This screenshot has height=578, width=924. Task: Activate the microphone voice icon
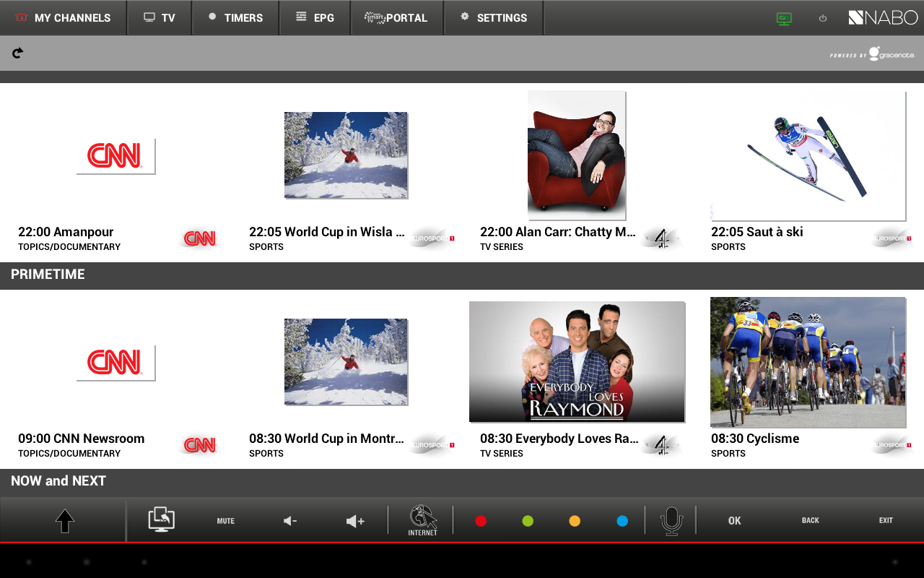tap(671, 521)
